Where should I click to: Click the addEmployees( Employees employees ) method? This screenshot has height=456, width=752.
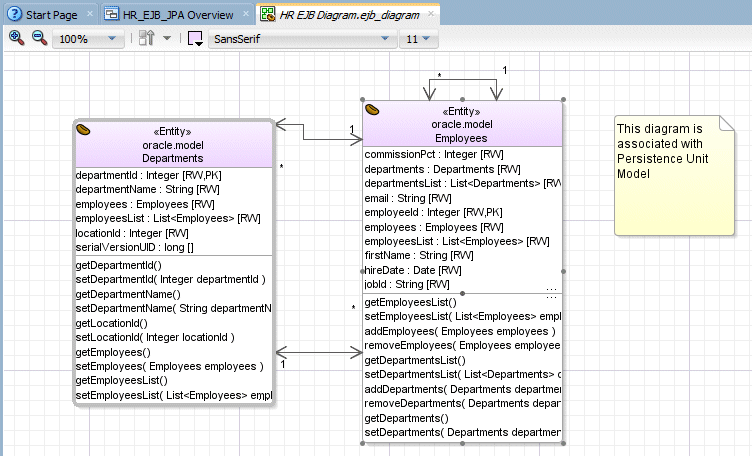tap(460, 331)
